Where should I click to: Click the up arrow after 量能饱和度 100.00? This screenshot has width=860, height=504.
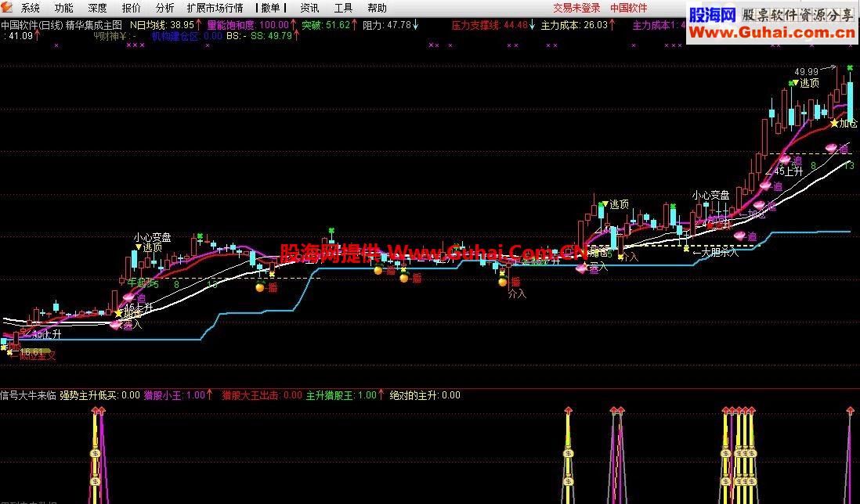pos(294,25)
